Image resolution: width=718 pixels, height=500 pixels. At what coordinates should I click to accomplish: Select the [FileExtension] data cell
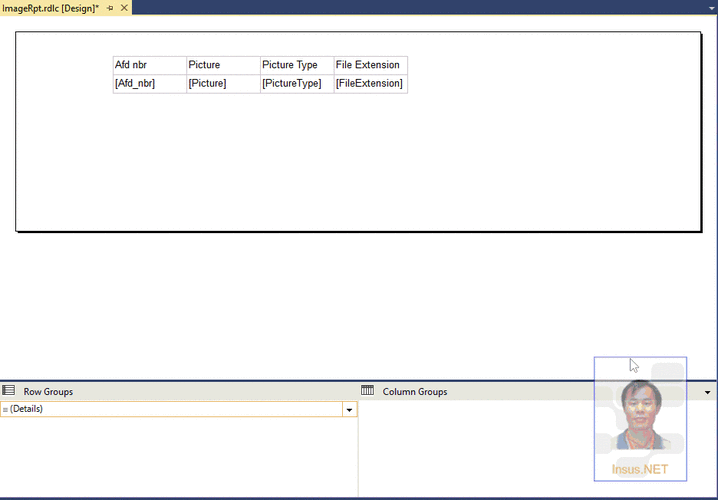pyautogui.click(x=370, y=83)
